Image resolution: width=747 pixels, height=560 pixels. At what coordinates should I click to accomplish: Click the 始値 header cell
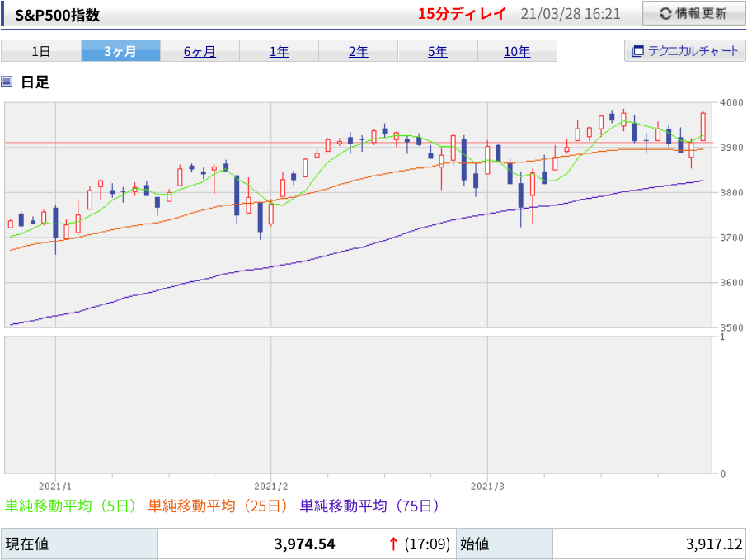[x=505, y=544]
